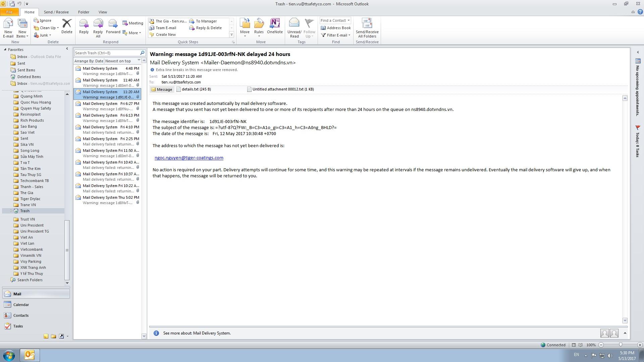Expand the Quick Steps gallery
Viewport: 644px width, 362px height.
[x=231, y=35]
